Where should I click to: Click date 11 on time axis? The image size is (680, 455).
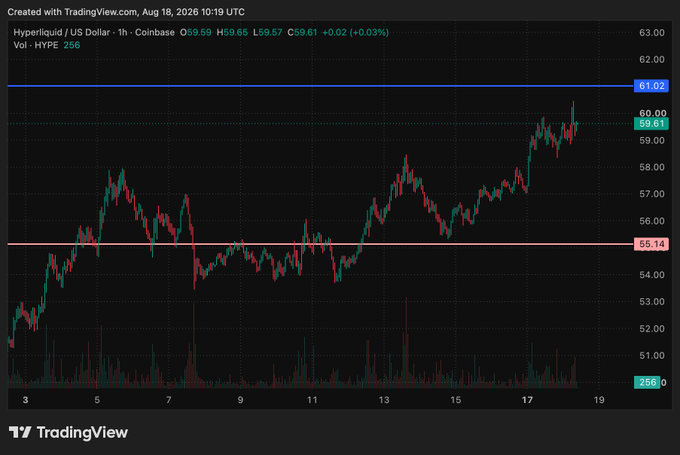pos(312,400)
